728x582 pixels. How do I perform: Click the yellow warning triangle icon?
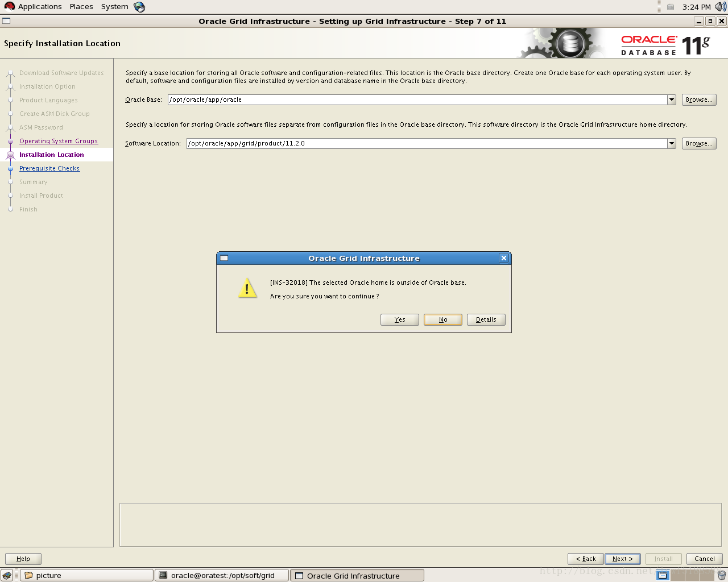click(x=247, y=288)
